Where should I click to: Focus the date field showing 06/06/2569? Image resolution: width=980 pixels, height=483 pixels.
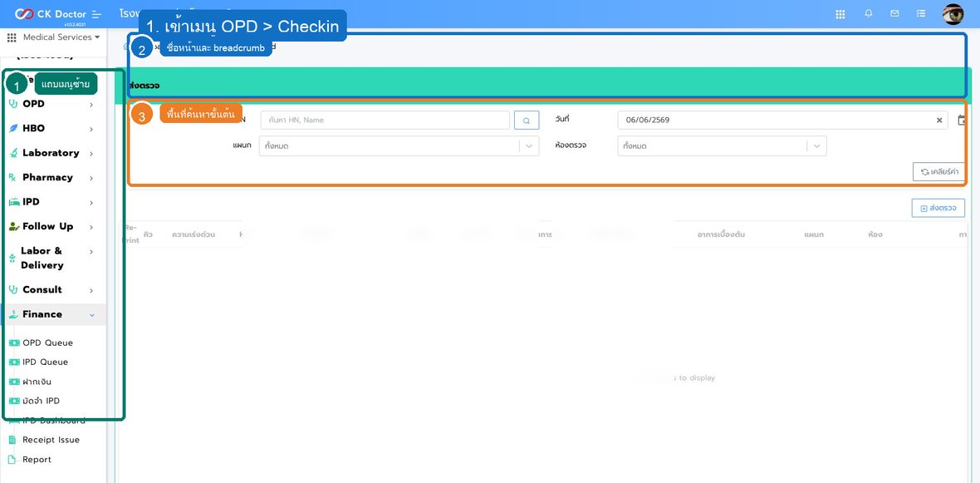(782, 120)
